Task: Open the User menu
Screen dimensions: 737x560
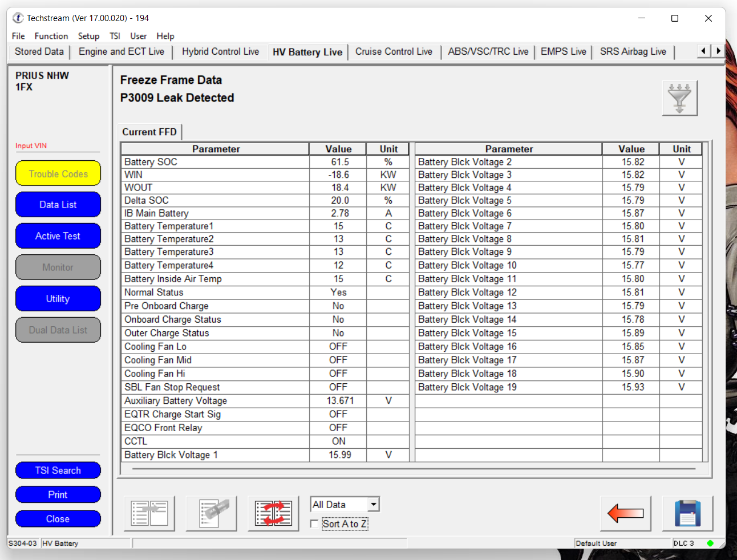Action: [x=138, y=36]
